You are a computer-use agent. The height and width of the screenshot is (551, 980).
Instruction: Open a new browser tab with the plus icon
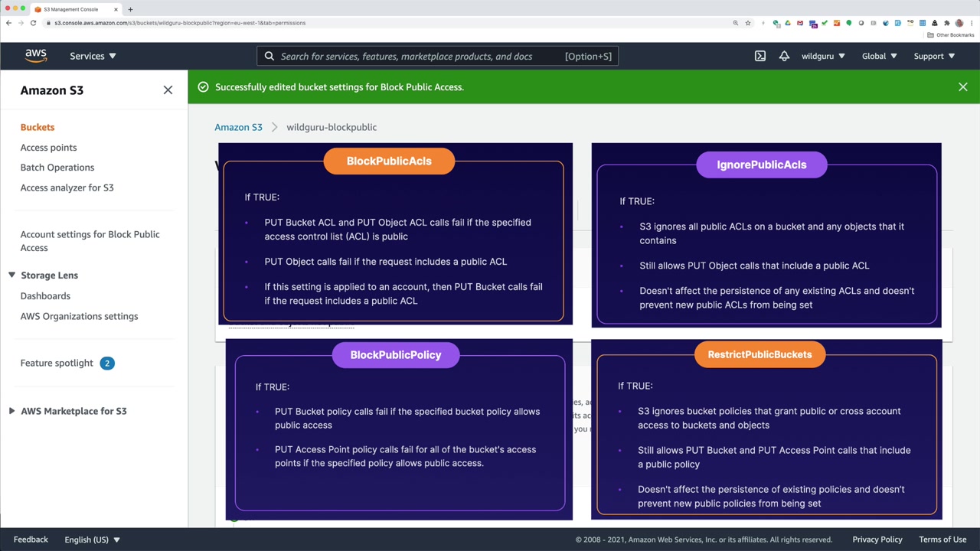(130, 9)
